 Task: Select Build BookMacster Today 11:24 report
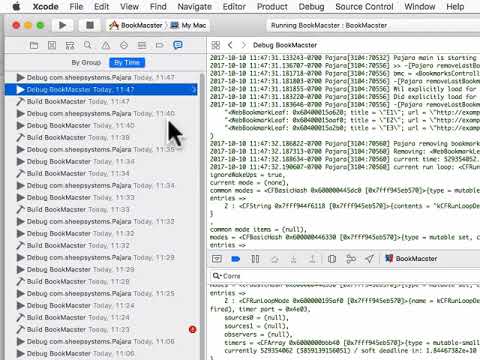tap(101, 317)
